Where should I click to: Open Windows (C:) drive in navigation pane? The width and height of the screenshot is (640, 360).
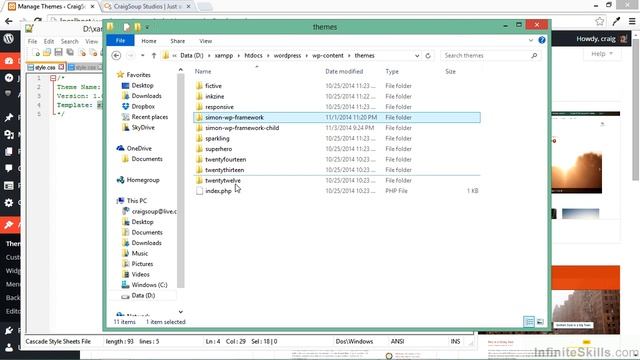point(149,285)
